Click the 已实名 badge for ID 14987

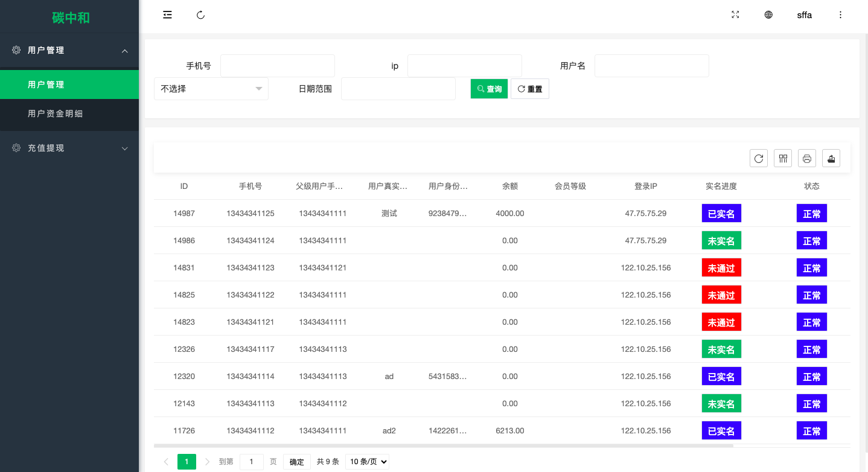(x=721, y=214)
